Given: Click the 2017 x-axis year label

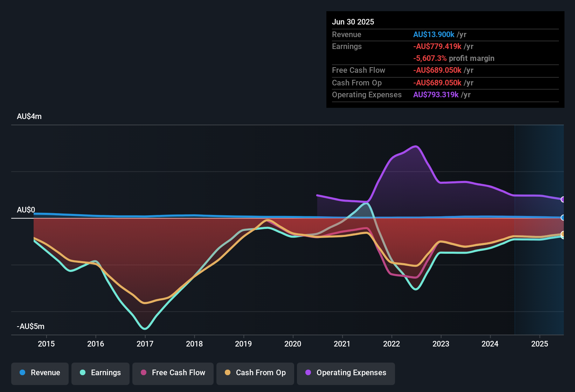Looking at the screenshot, I should tap(145, 344).
